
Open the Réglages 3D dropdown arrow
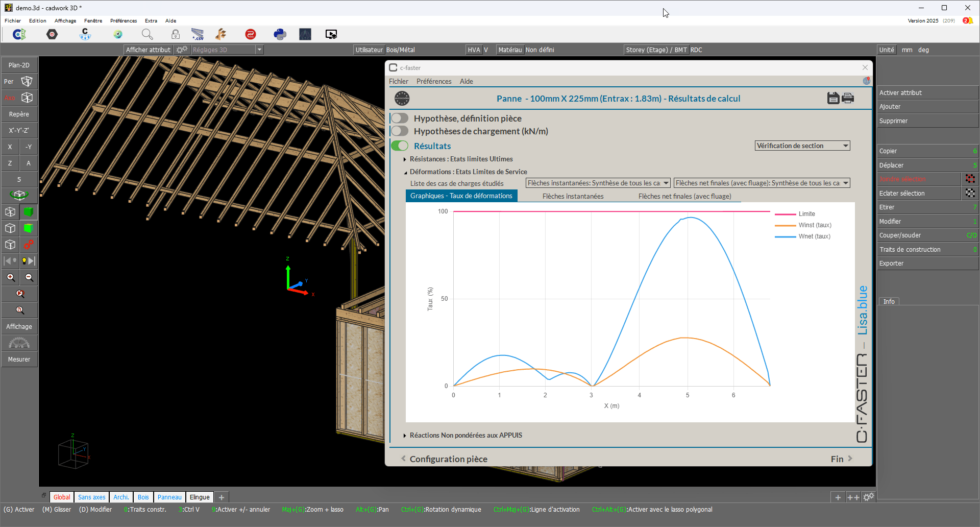tap(259, 50)
